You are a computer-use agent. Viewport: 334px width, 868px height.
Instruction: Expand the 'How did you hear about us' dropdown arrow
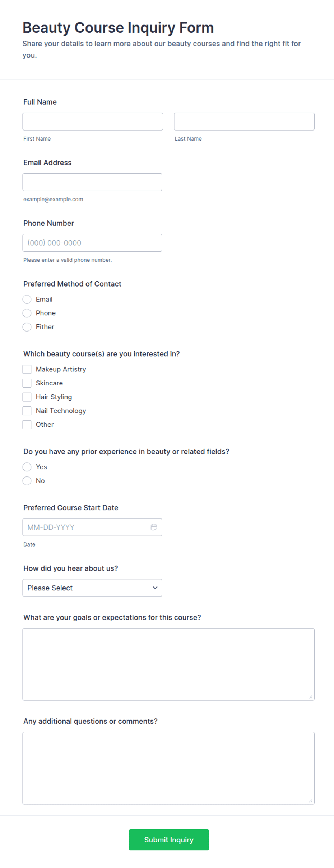pyautogui.click(x=155, y=588)
